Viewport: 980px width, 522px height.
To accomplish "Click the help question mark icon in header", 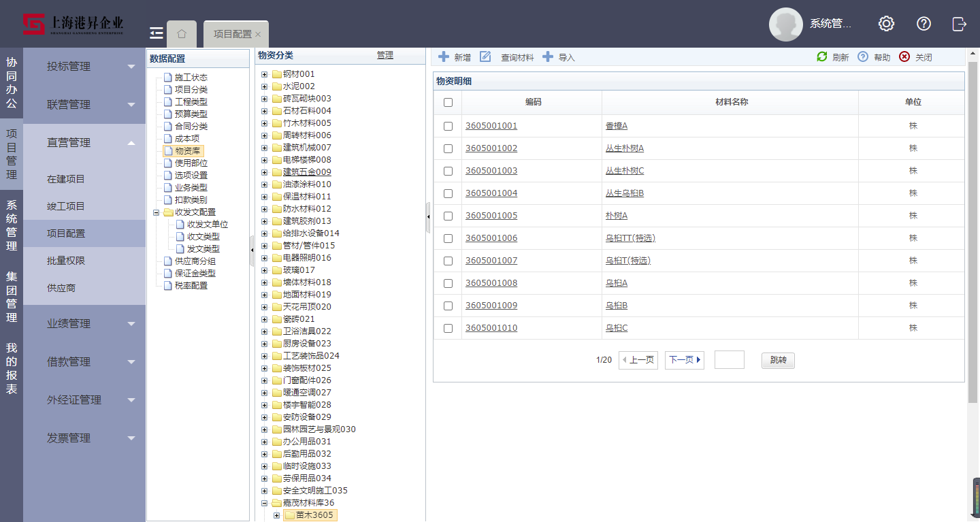I will pos(924,24).
